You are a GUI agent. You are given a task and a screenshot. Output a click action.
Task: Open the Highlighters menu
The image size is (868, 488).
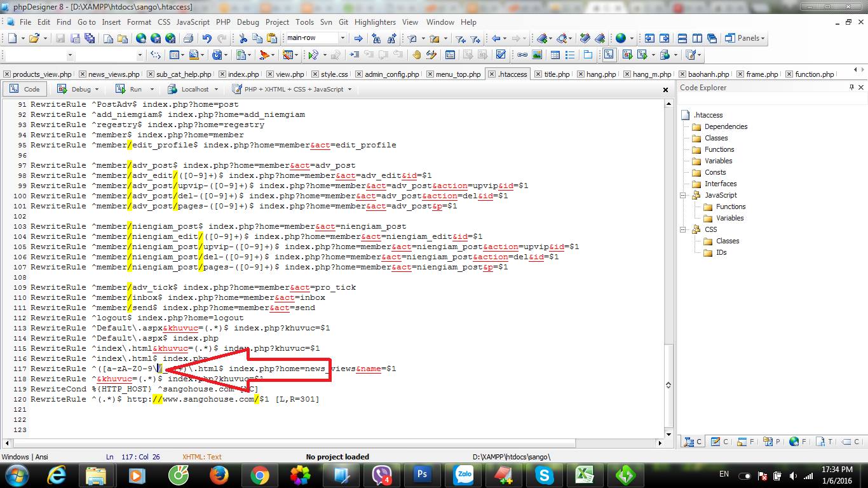[375, 22]
